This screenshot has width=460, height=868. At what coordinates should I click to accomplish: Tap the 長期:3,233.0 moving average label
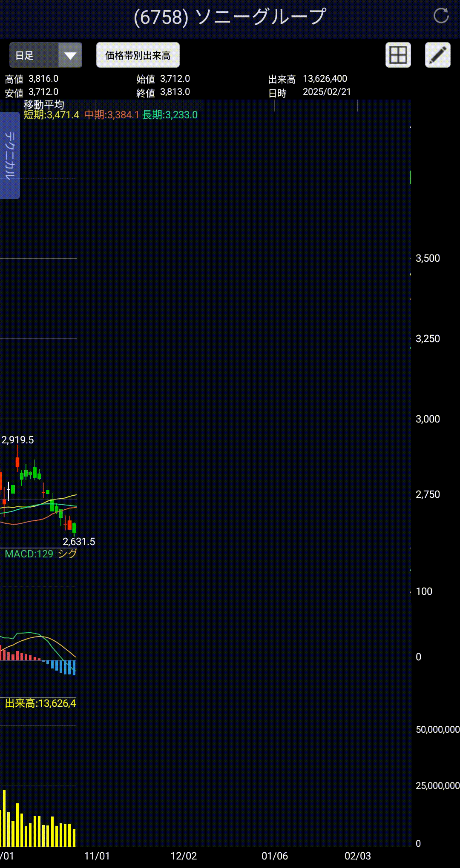click(x=170, y=115)
